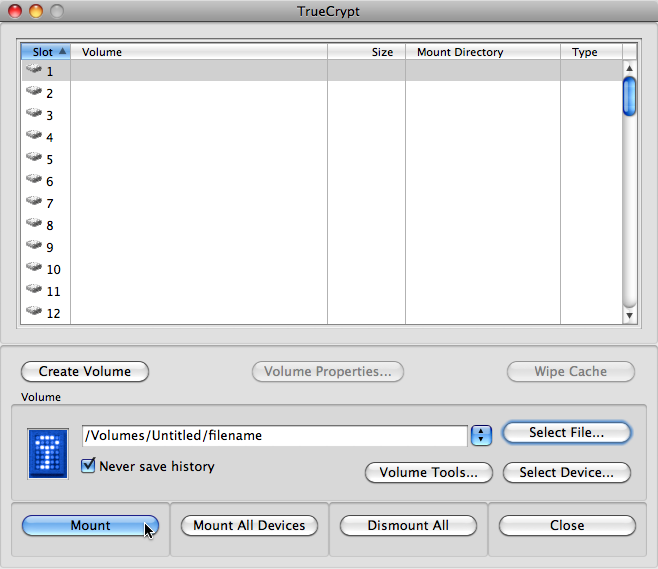Click the Mount Directory column header

click(483, 52)
